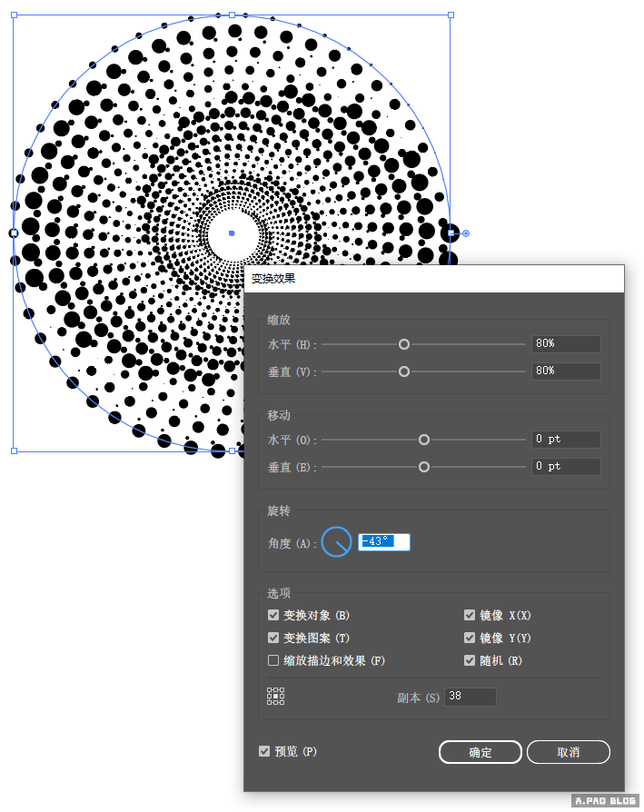Click the 缩放 水平 (H) slider handle
644x812 pixels.
(x=404, y=344)
